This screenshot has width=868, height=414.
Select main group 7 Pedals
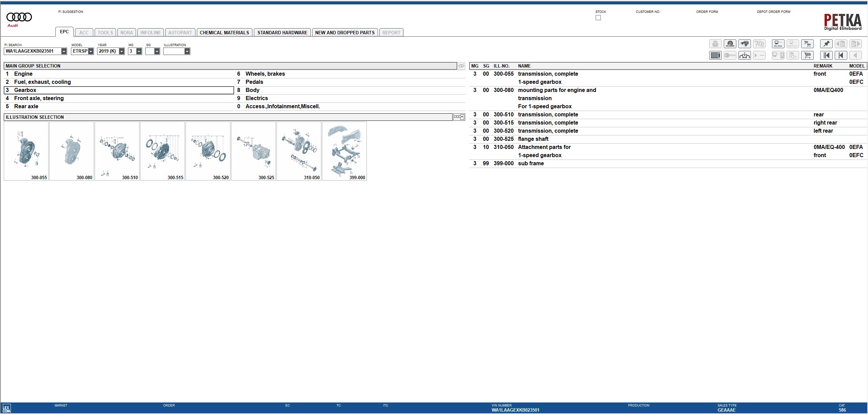[350, 82]
